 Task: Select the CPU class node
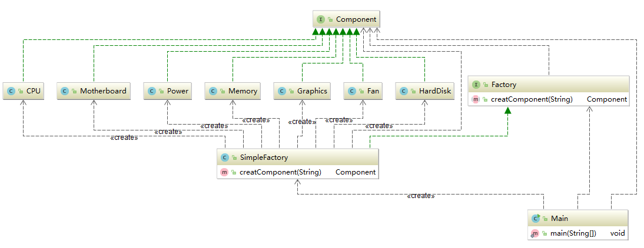coord(24,91)
